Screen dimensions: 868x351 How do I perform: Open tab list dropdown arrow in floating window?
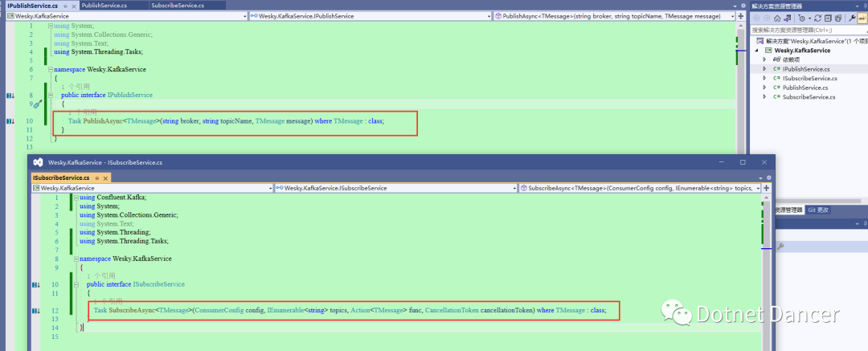[761, 178]
